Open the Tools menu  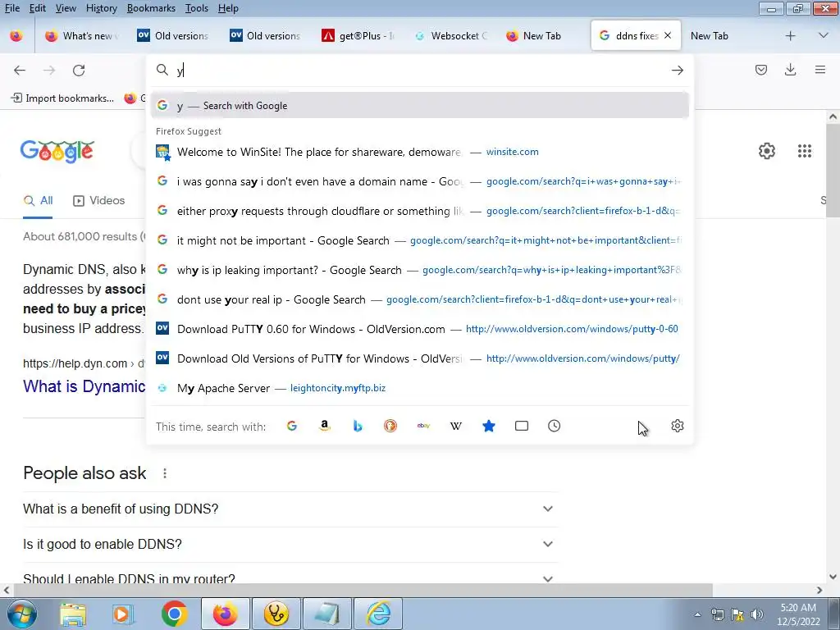(197, 8)
